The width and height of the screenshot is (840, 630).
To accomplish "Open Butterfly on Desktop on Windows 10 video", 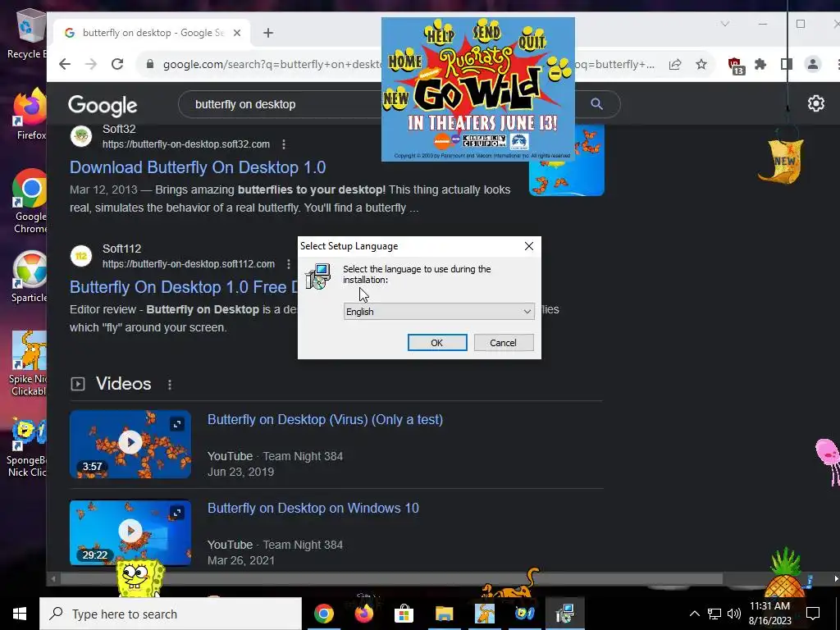I will click(x=313, y=508).
